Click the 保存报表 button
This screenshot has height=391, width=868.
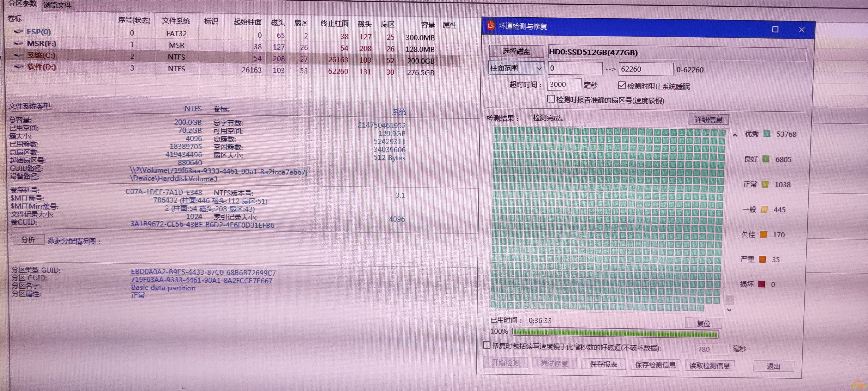[x=603, y=364]
